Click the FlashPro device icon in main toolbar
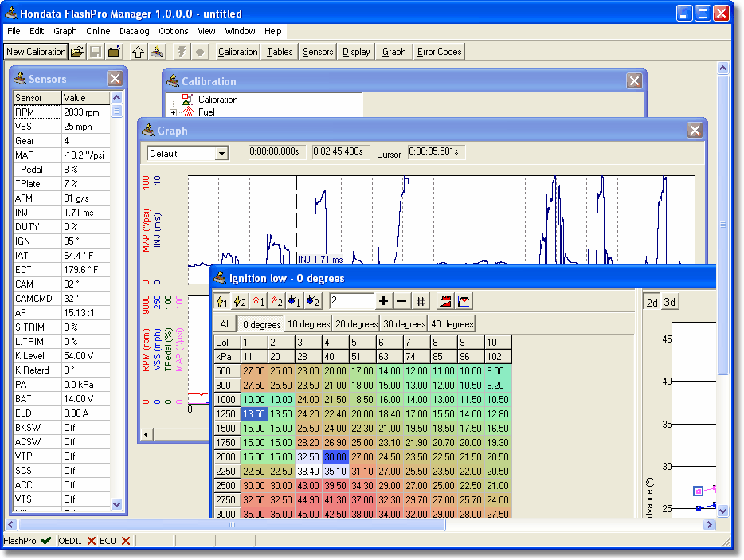 157,52
